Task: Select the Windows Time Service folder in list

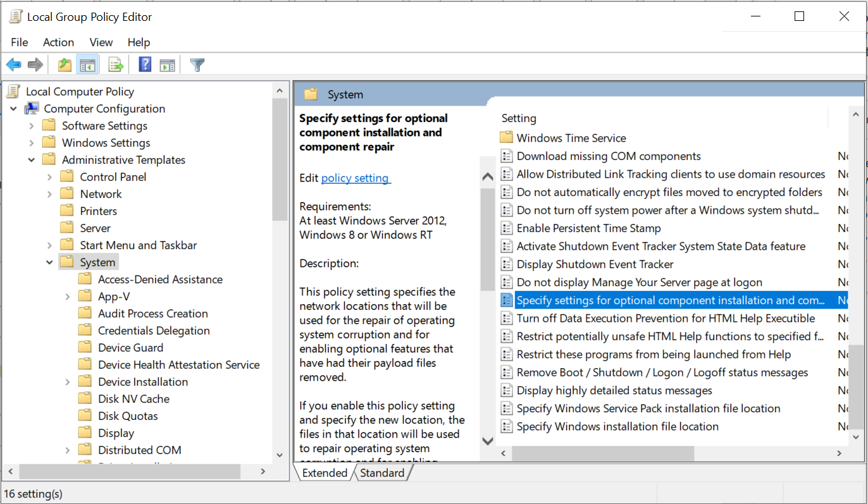Action: click(x=571, y=138)
